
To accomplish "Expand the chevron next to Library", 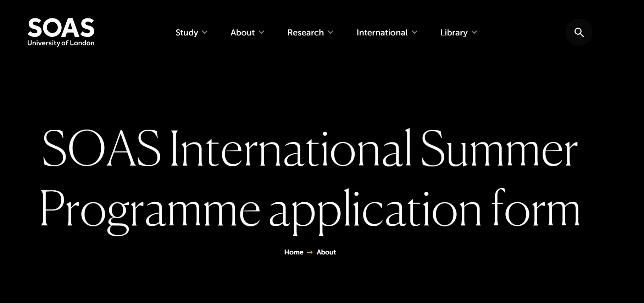I will pyautogui.click(x=474, y=32).
